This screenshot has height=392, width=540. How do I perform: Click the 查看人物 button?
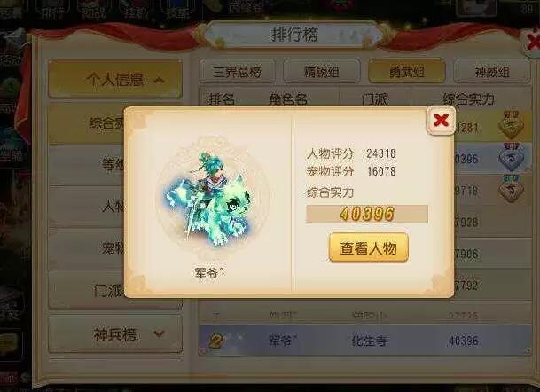(369, 247)
